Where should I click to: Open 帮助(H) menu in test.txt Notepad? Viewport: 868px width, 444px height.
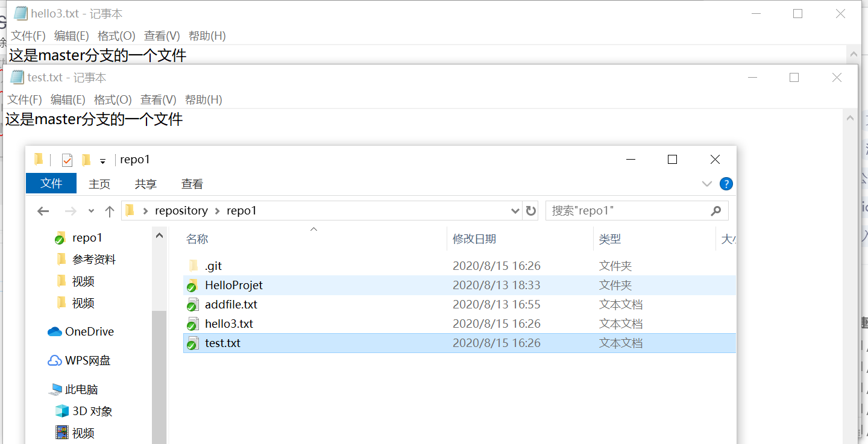[204, 99]
